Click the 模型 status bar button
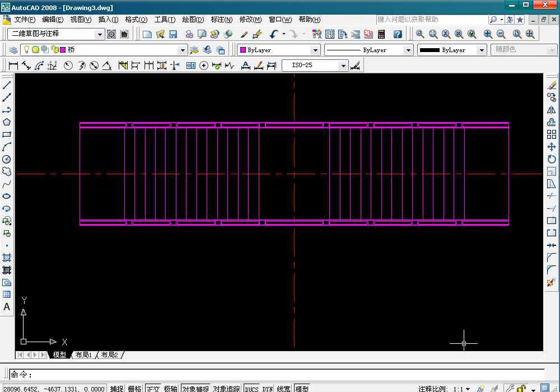 (302, 389)
